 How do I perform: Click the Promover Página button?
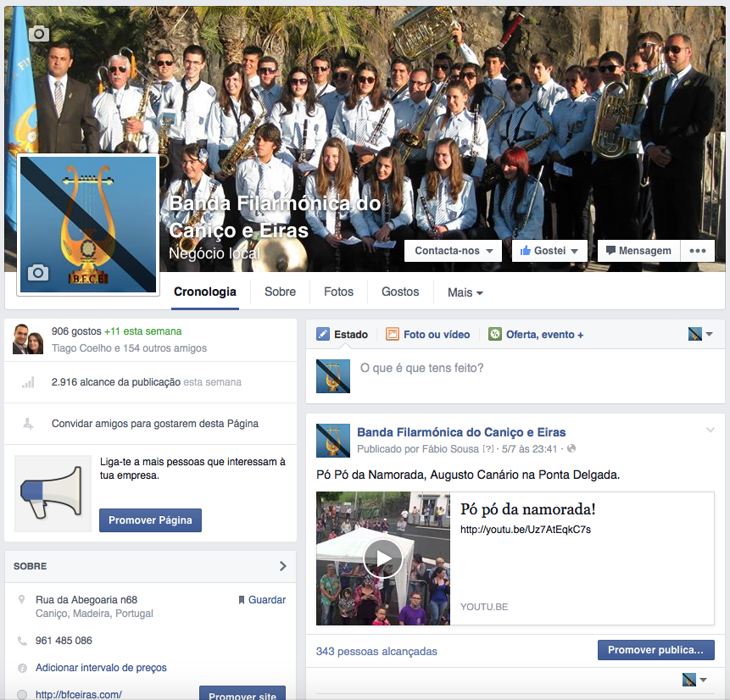tap(150, 520)
